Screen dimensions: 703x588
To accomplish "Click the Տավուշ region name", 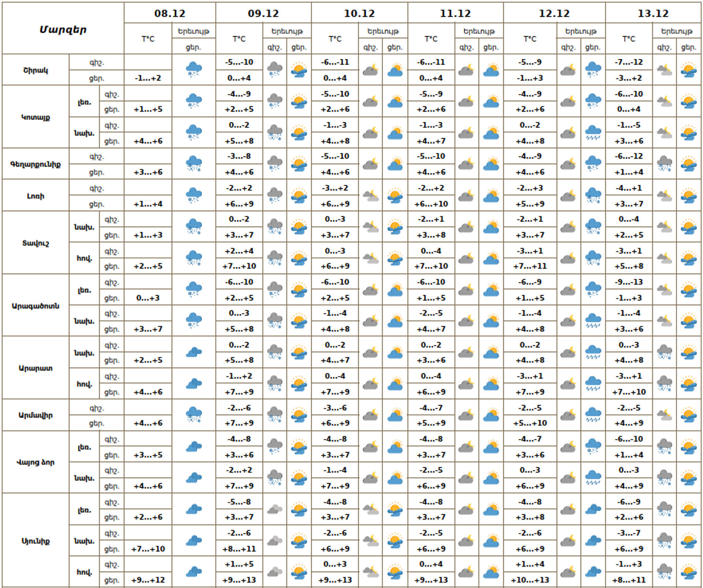I will click(36, 243).
